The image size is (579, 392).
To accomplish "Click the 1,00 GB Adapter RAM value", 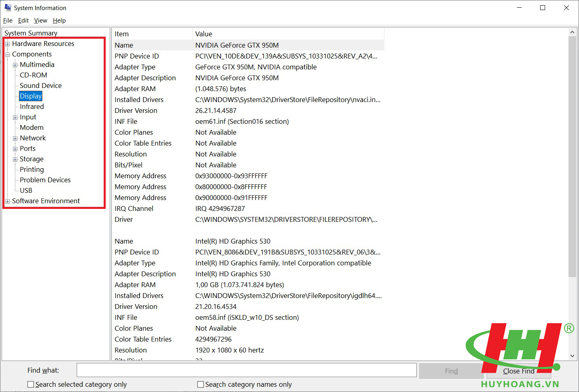I will point(240,285).
